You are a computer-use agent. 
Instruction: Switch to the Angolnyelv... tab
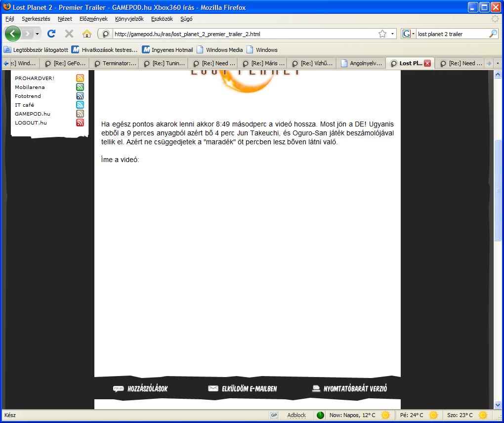pyautogui.click(x=361, y=63)
